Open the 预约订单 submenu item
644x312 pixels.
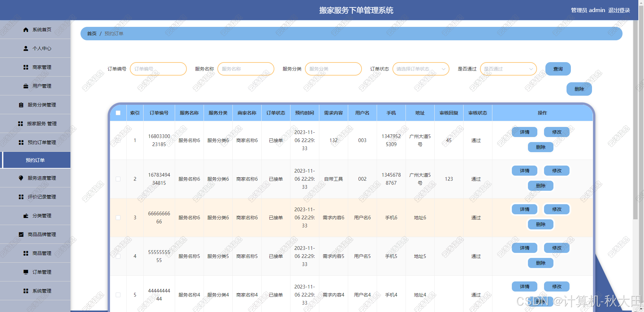tap(35, 160)
